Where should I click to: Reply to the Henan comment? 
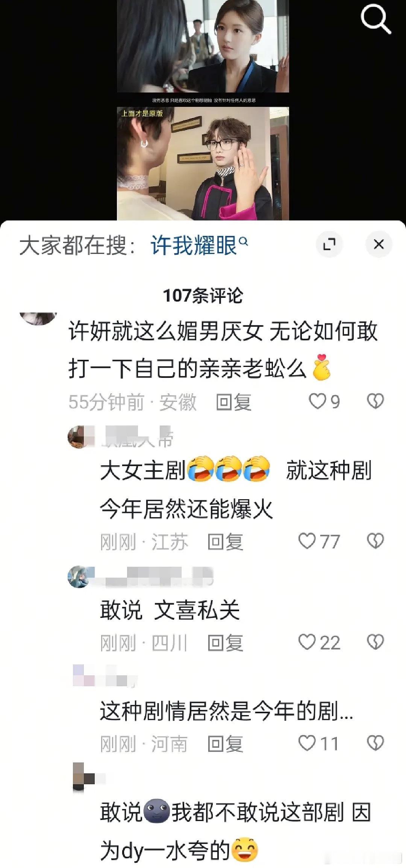tap(225, 744)
